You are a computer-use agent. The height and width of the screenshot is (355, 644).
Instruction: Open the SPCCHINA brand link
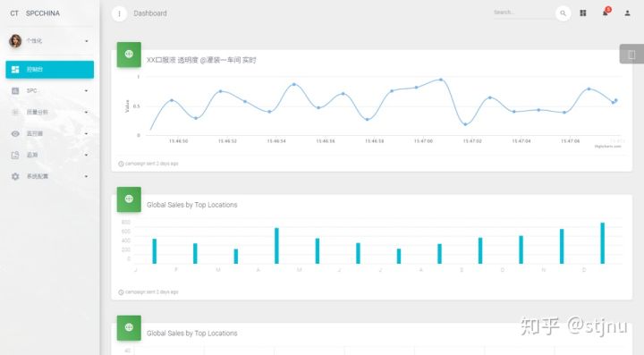pos(43,13)
